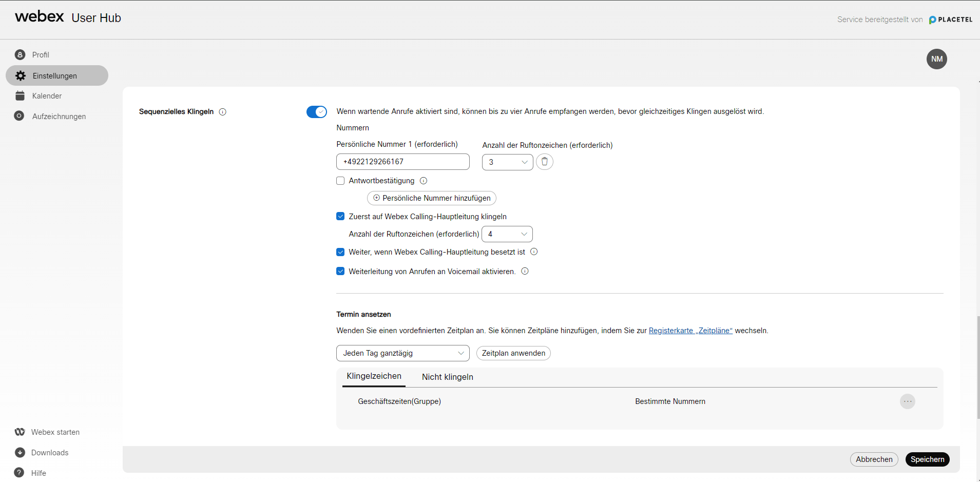
Task: Open the Anzahl der Ruftonzeichen dropdown showing 3
Action: point(507,162)
